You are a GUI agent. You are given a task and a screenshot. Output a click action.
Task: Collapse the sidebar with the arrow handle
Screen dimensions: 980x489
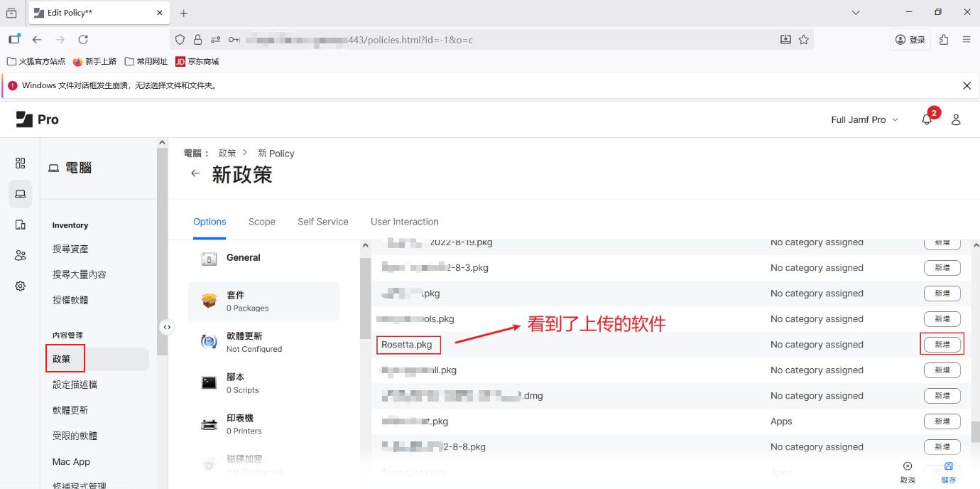pos(166,327)
